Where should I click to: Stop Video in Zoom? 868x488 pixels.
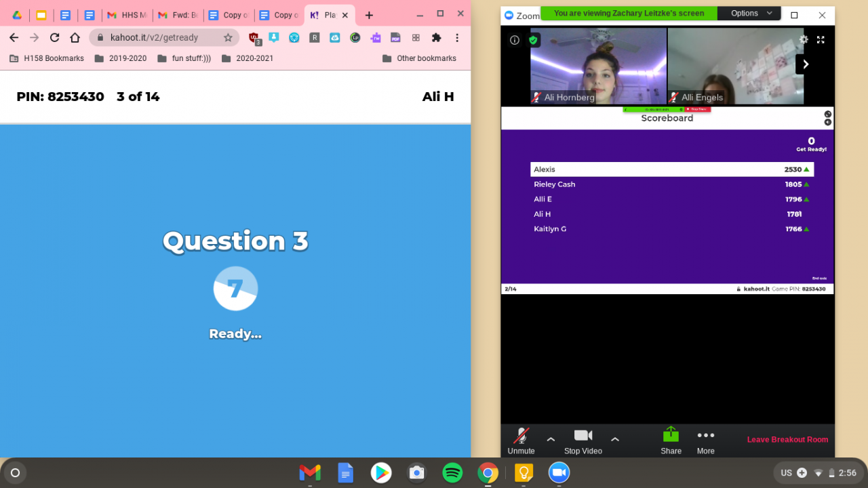(x=583, y=441)
